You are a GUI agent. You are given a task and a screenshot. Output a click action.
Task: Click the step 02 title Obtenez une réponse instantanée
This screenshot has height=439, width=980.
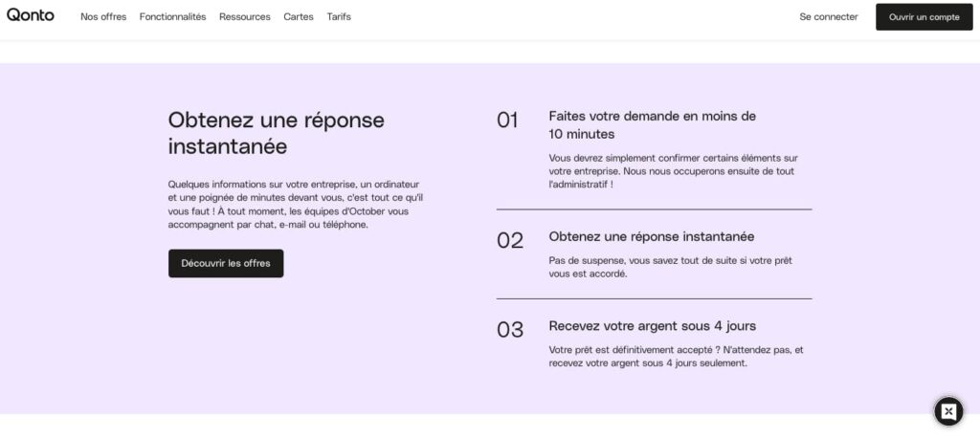[x=651, y=236]
